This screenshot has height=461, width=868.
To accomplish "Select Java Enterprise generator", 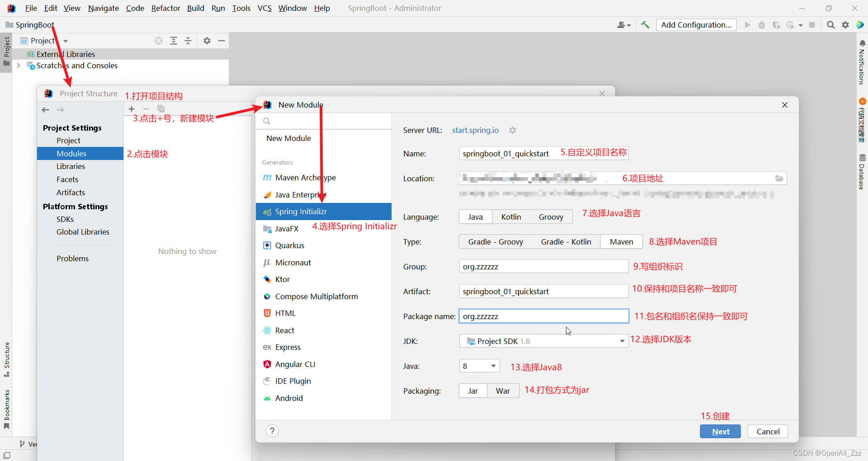I will tap(324, 195).
